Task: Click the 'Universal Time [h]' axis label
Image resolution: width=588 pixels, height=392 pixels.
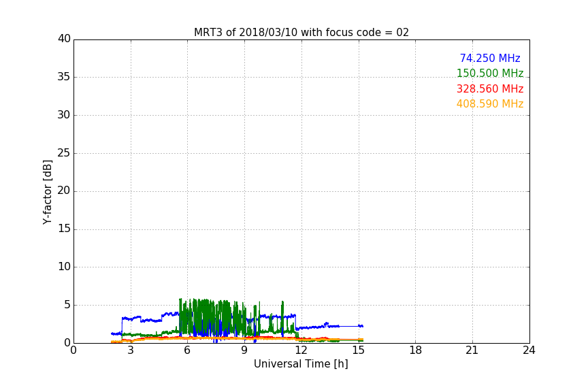Action: click(x=301, y=364)
